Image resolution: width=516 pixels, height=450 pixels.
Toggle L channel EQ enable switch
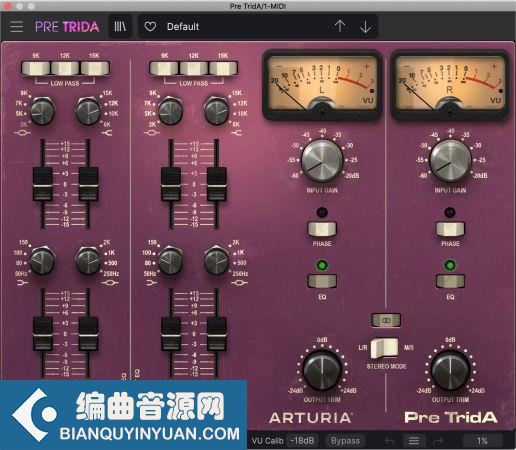click(322, 281)
